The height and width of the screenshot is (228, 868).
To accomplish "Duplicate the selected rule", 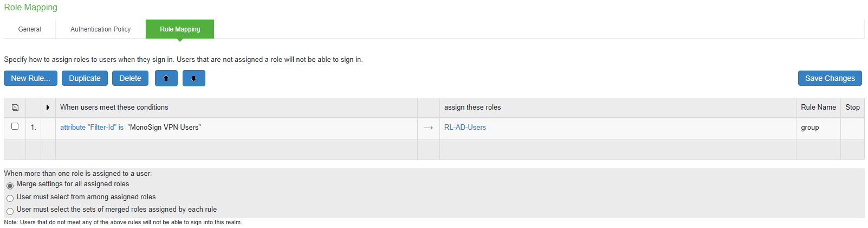I will pos(85,78).
